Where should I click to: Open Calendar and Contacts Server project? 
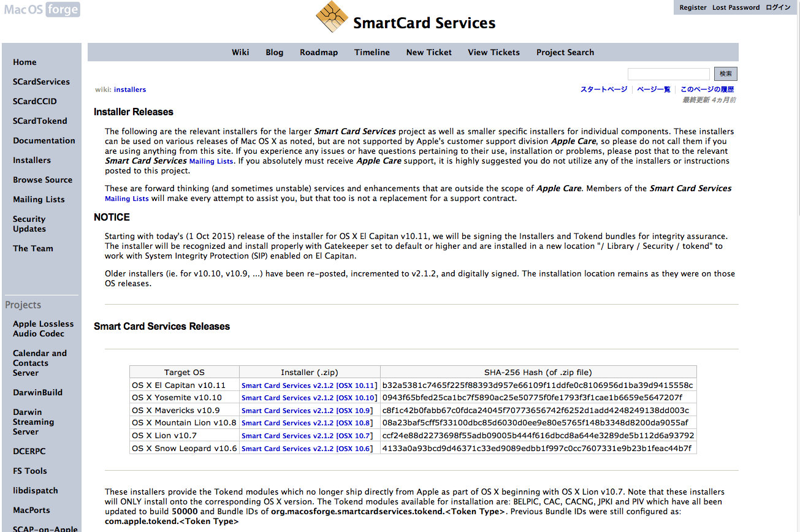(x=40, y=363)
